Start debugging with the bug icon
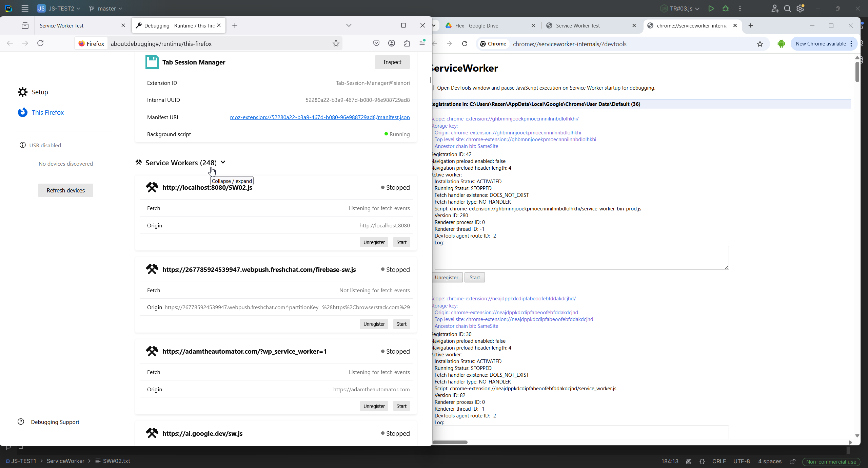This screenshot has height=468, width=868. (726, 8)
